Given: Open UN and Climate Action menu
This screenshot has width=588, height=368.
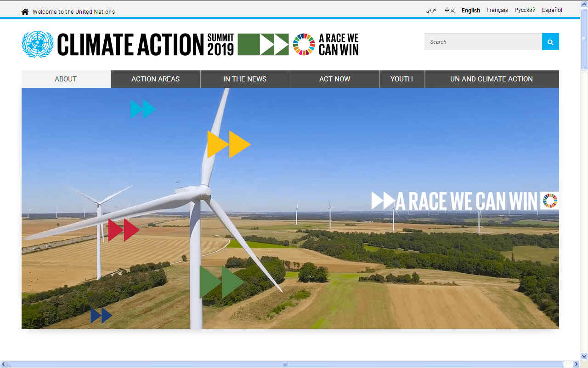Looking at the screenshot, I should point(492,79).
